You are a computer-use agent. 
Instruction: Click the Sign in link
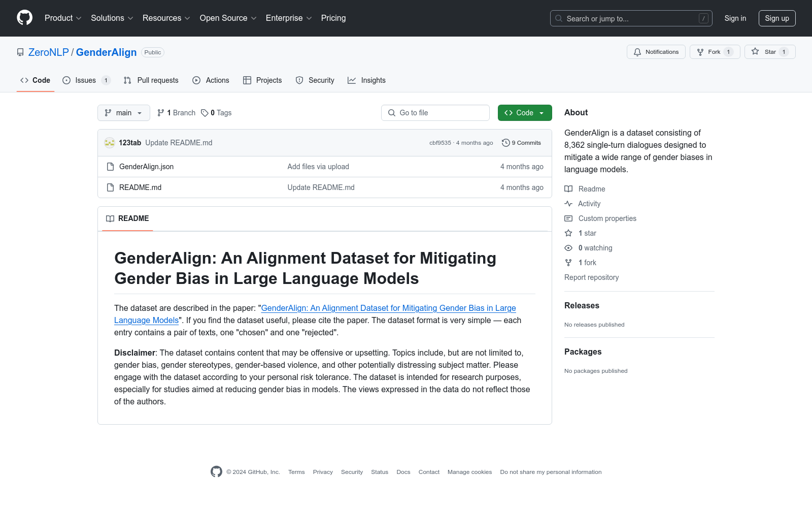click(735, 18)
